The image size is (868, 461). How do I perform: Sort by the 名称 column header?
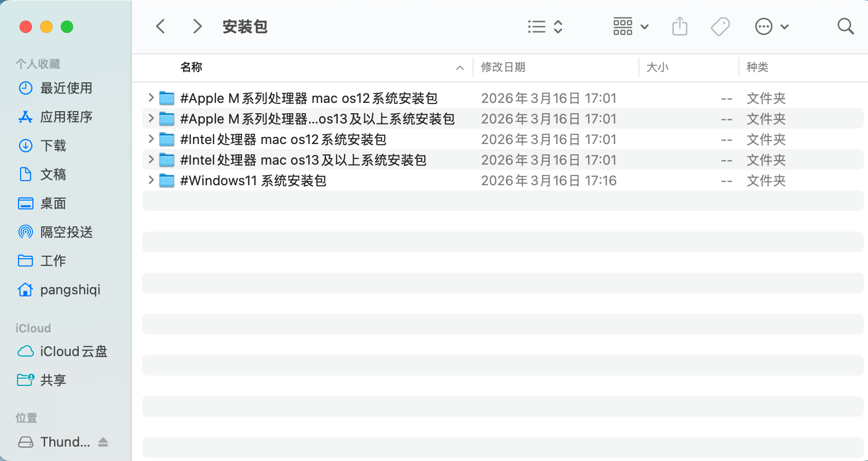192,67
